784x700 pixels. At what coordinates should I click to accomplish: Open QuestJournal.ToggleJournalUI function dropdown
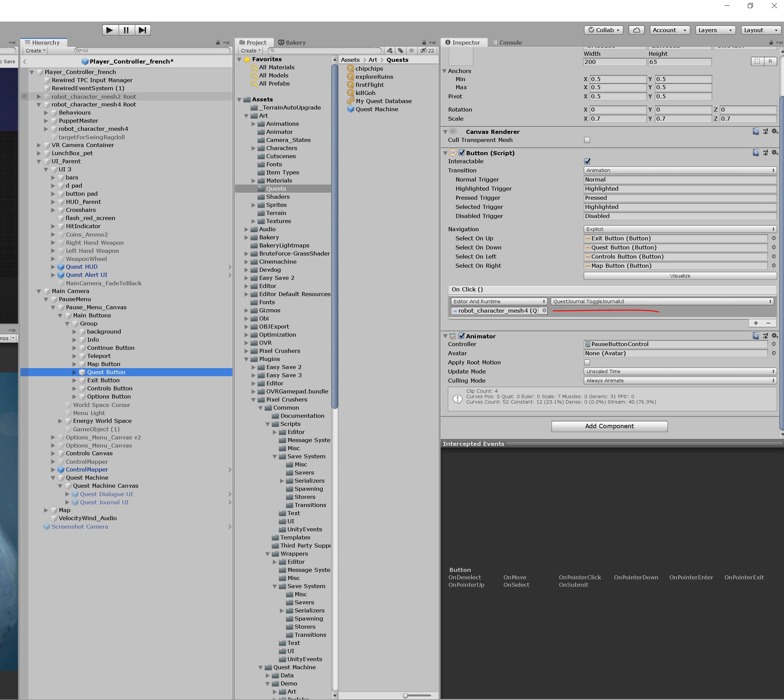(662, 301)
